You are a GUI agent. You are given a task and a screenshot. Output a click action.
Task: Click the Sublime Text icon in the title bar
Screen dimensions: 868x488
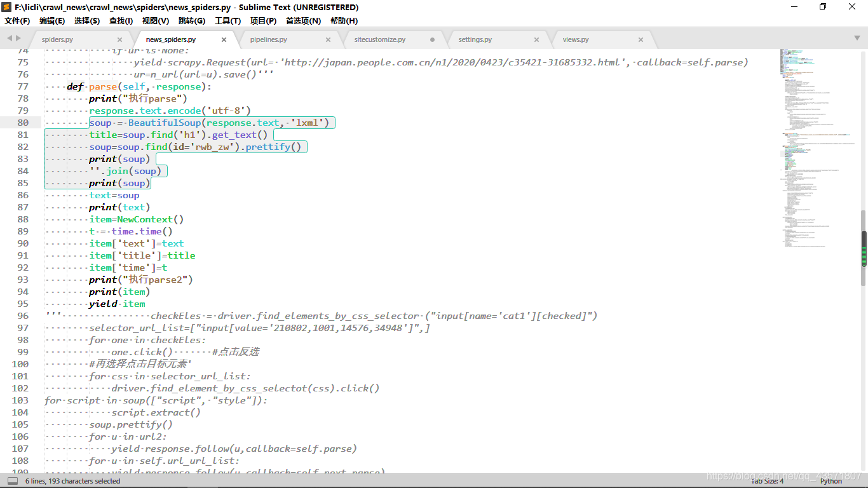[x=6, y=7]
